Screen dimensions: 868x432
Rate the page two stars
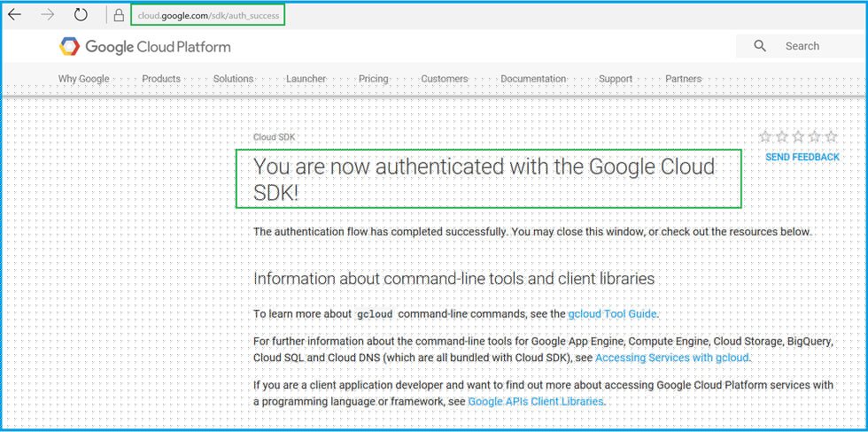[781, 136]
